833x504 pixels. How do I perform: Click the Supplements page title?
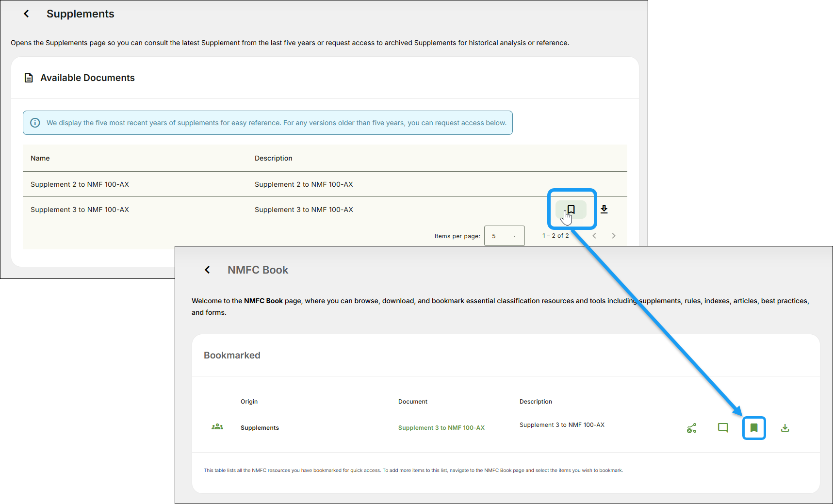(81, 14)
